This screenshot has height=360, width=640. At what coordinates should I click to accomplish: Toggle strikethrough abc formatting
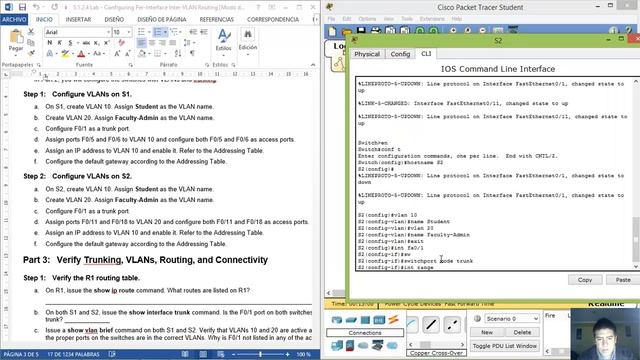coord(86,43)
